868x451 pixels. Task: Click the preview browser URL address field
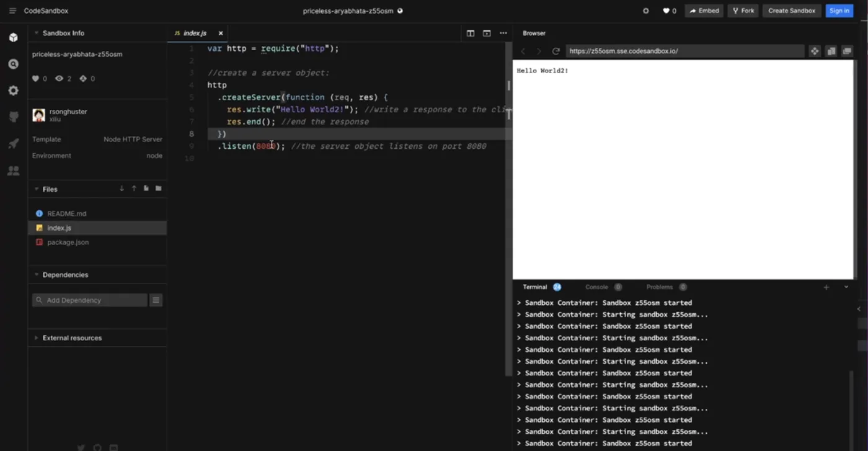(684, 51)
